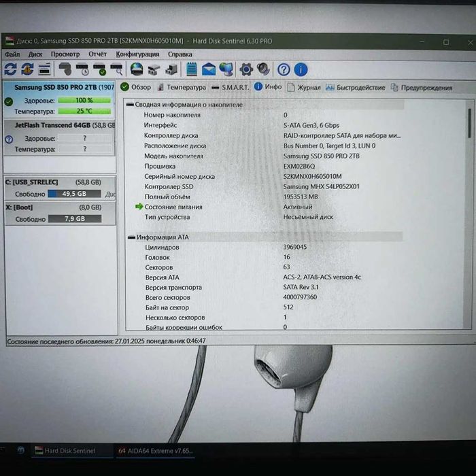Click the round start icon on the taskbar
The height and width of the screenshot is (476, 476).
pyautogui.click(x=20, y=450)
